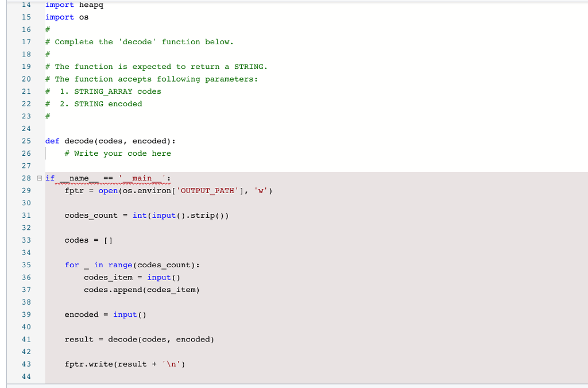Click the line 'result = decode(codes, encoded)'

tap(139, 339)
